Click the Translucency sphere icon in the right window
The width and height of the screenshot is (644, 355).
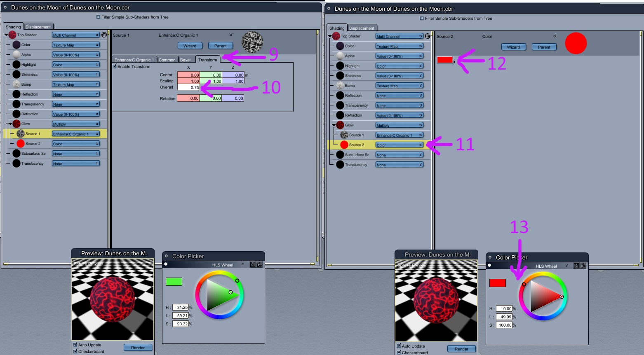point(340,165)
